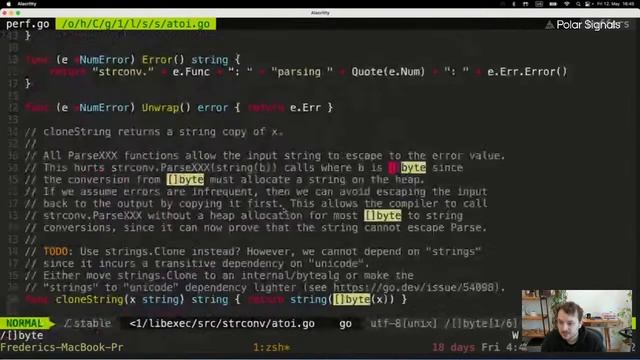The height and width of the screenshot is (360, 640).
Task: Click the 'go' filetype statusline segment
Action: (x=345, y=323)
